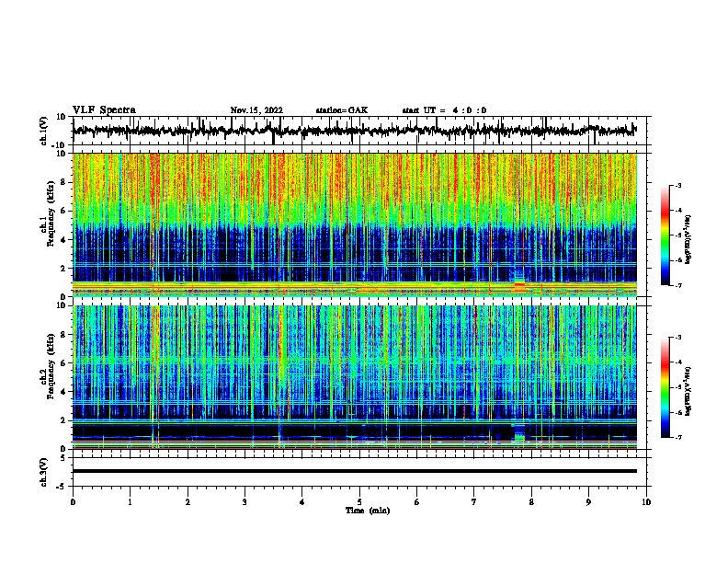728x563 pixels.
Task: Click the "-4" label on ch.1 colorbar
Action: [678, 211]
